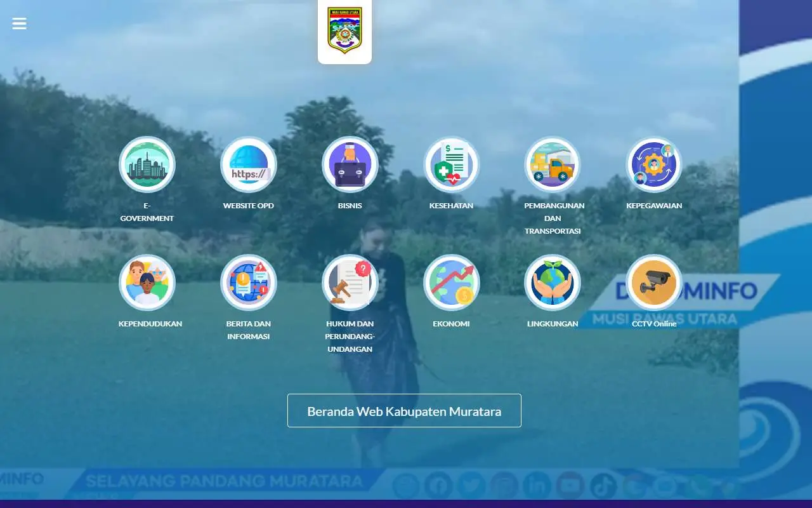The height and width of the screenshot is (508, 812).
Task: Click the "KESEHATAN" label text
Action: (x=452, y=206)
